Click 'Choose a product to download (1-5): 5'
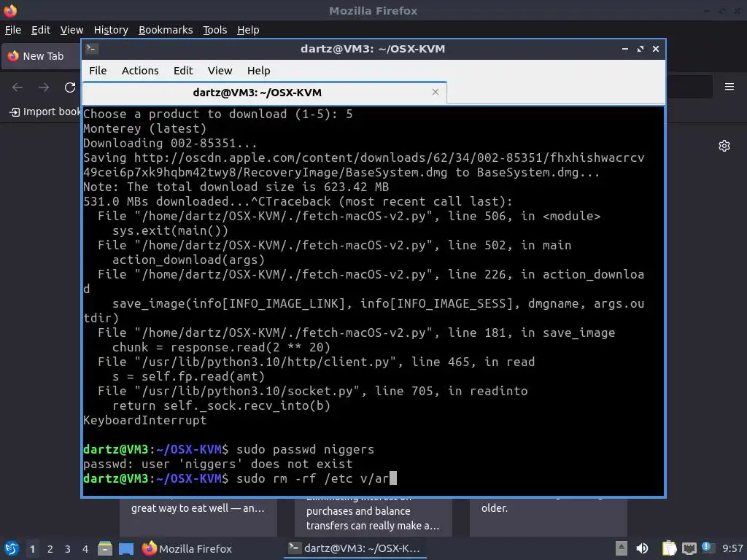 click(217, 114)
